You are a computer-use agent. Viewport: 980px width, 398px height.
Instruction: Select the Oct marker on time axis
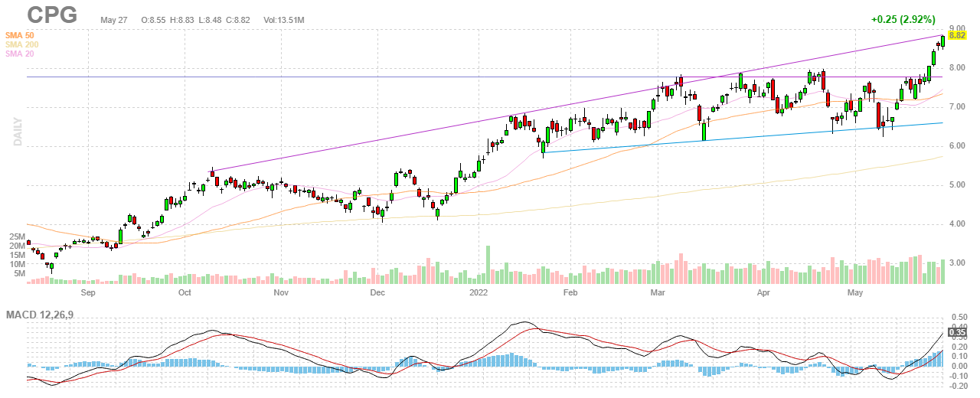(x=185, y=292)
